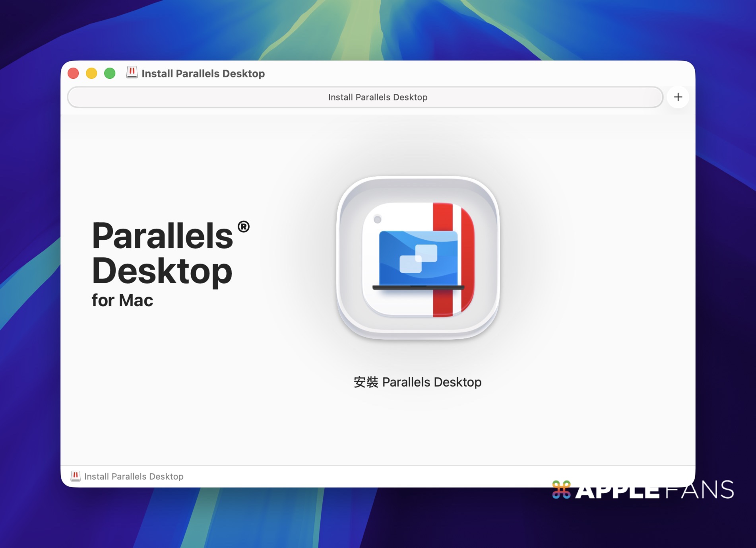Click the APPLEFANS watermark text
The image size is (756, 548).
pos(654,490)
